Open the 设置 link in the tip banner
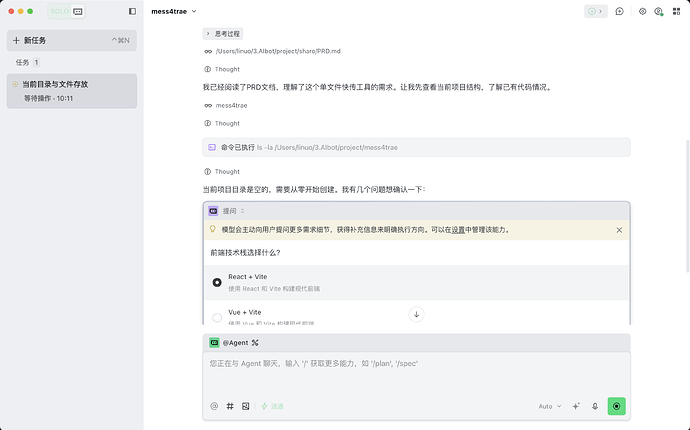 coord(458,230)
